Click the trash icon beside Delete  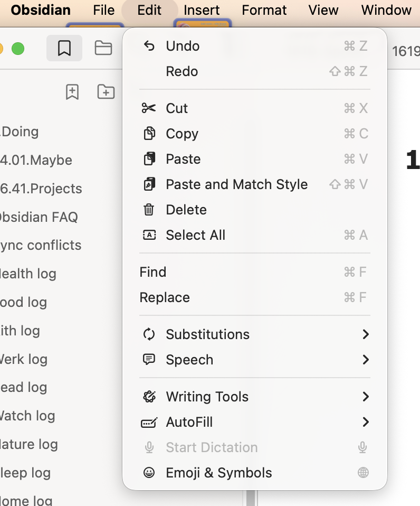point(149,210)
